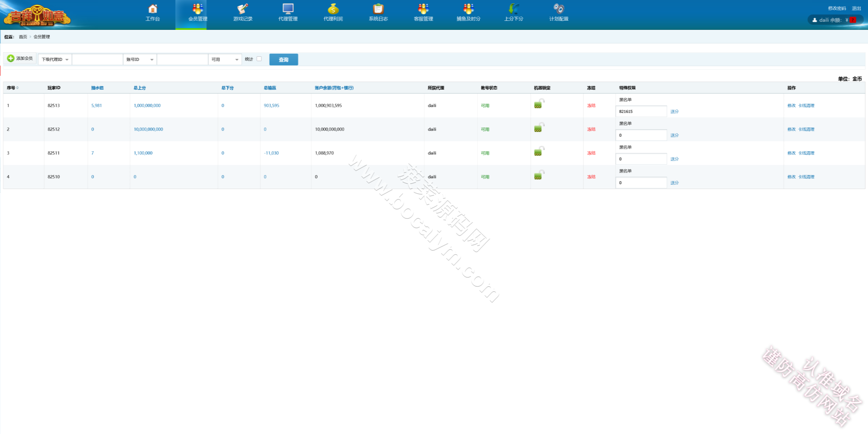Click 总上分 value 10,000,000,000
Image resolution: width=868 pixels, height=434 pixels.
pyautogui.click(x=148, y=129)
